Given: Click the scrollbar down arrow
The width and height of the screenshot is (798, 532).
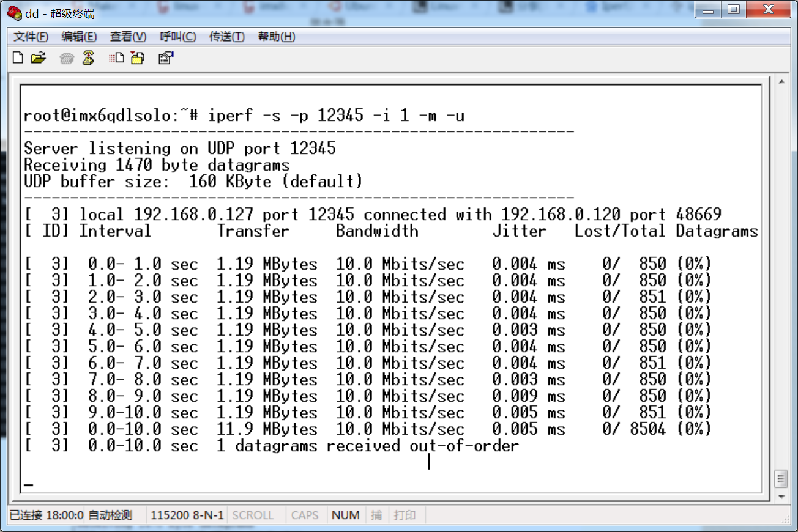Looking at the screenshot, I should (780, 496).
